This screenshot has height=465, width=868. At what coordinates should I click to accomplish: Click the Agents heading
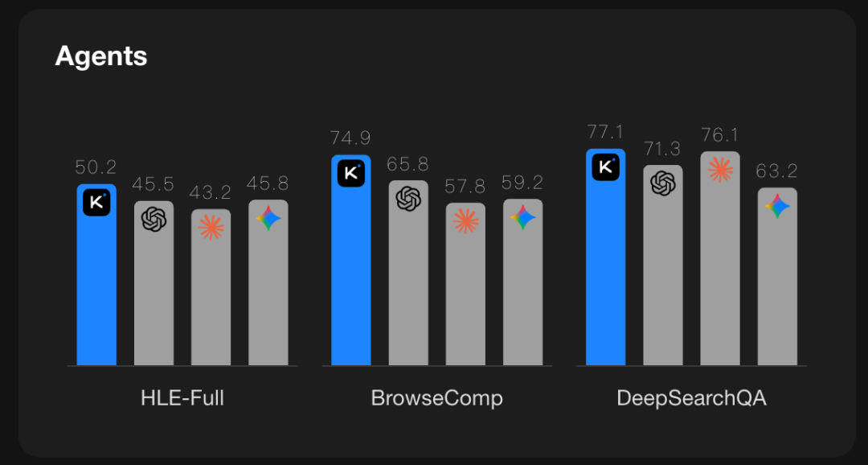[x=101, y=56]
